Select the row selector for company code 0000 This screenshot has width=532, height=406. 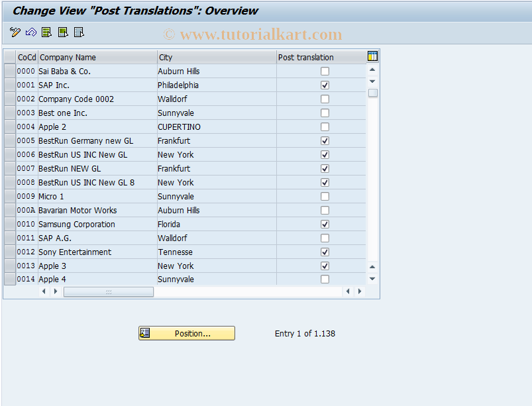point(10,72)
